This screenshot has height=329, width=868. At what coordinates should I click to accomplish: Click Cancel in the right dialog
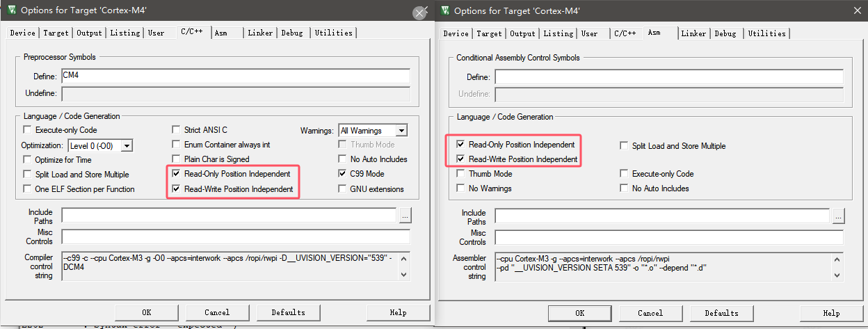[x=650, y=313]
